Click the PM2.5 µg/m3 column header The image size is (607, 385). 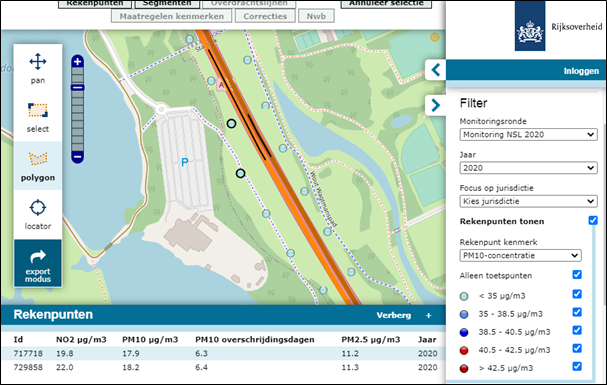[370, 340]
